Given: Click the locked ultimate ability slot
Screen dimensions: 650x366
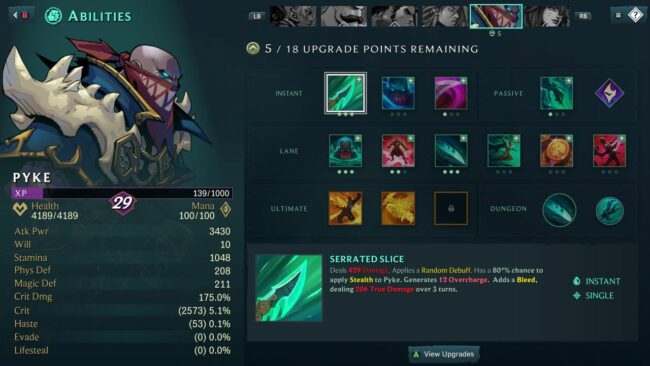Looking at the screenshot, I should point(451,208).
